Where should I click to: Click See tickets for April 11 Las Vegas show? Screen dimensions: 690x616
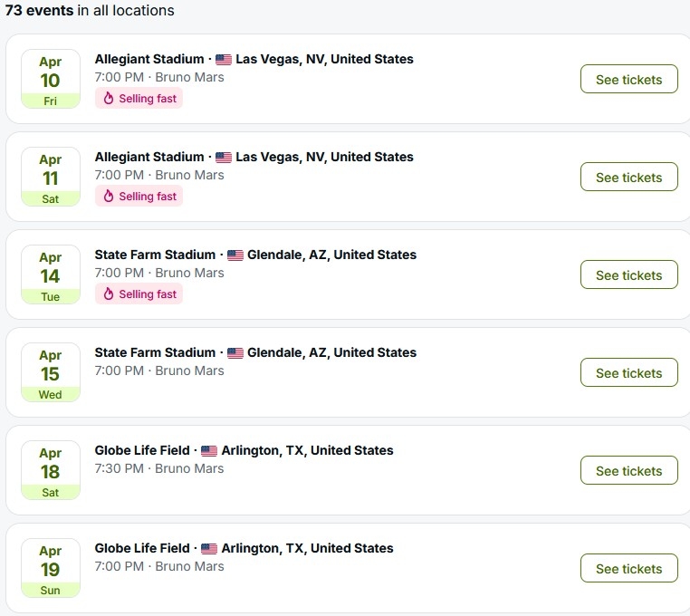(x=628, y=178)
